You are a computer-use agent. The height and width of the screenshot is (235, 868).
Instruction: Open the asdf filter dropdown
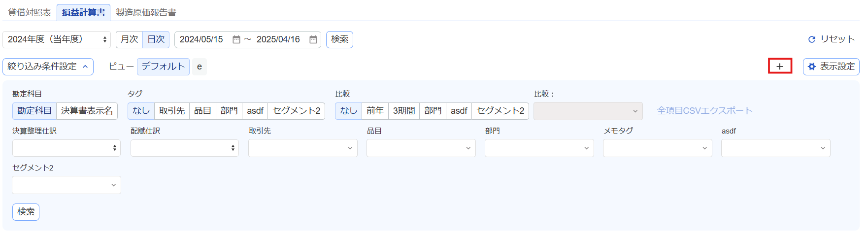(776, 148)
